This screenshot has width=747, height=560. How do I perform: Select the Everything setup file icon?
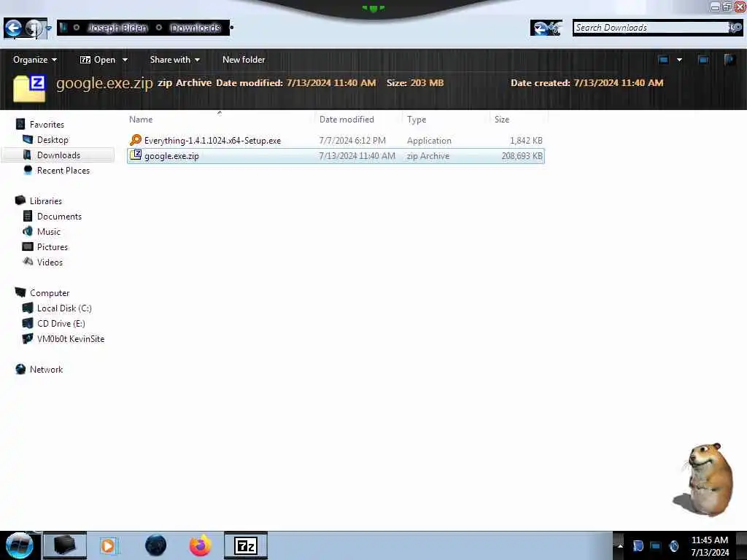click(135, 140)
